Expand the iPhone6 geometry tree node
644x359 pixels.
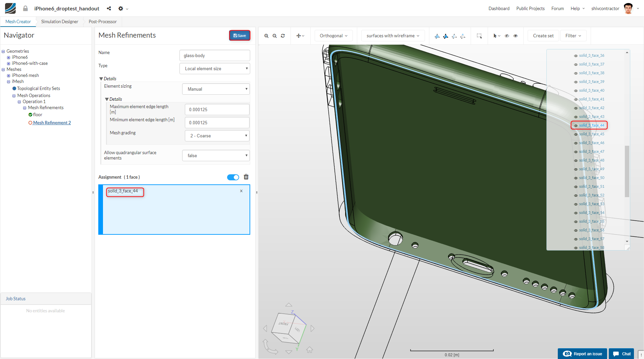(8, 57)
